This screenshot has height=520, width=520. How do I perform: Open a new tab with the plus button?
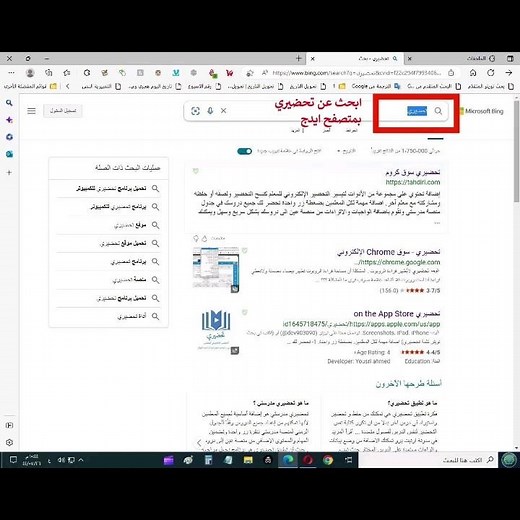click(299, 59)
